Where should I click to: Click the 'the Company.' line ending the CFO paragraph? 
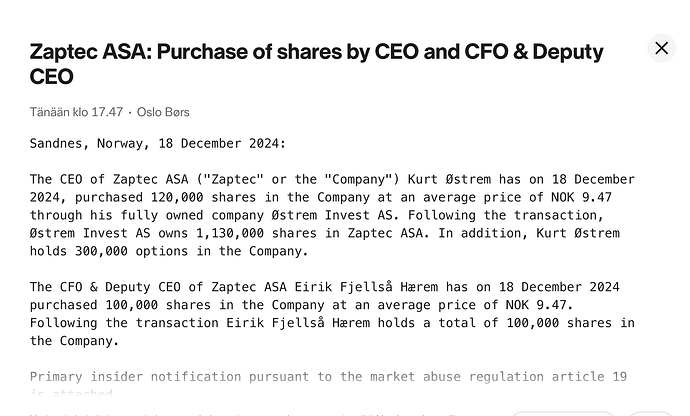pyautogui.click(x=74, y=341)
